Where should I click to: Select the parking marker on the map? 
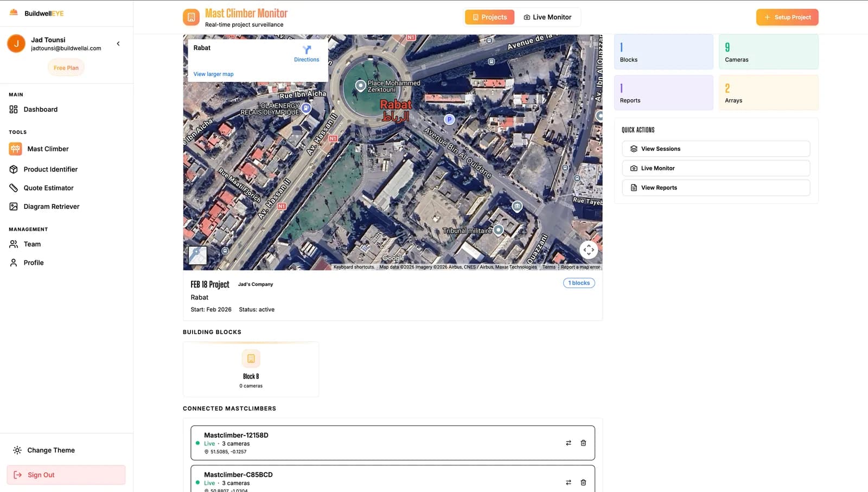coord(449,119)
